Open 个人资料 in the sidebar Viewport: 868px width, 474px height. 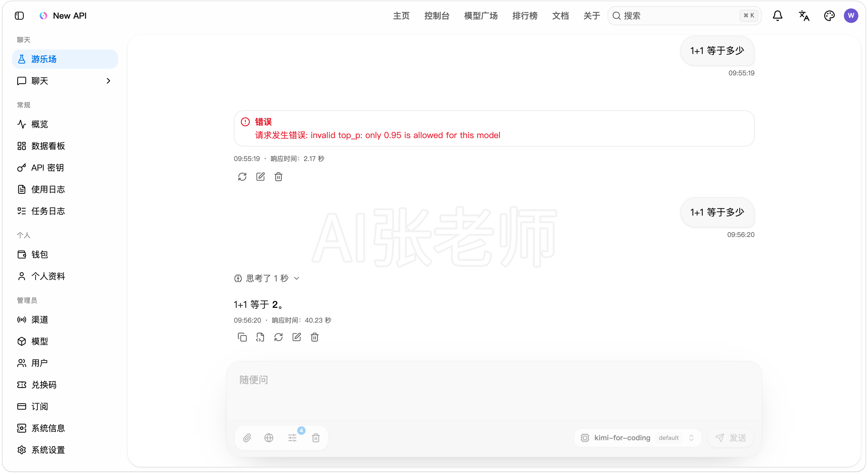pyautogui.click(x=65, y=276)
